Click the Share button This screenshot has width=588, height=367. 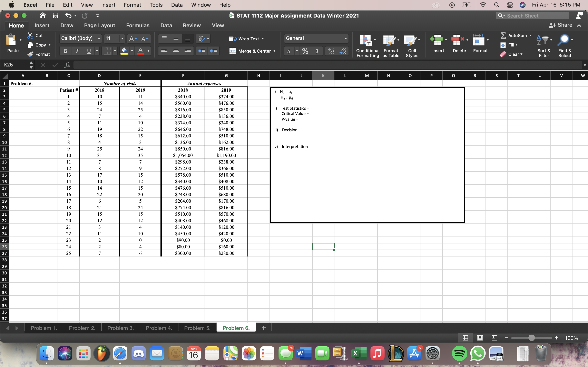(561, 25)
